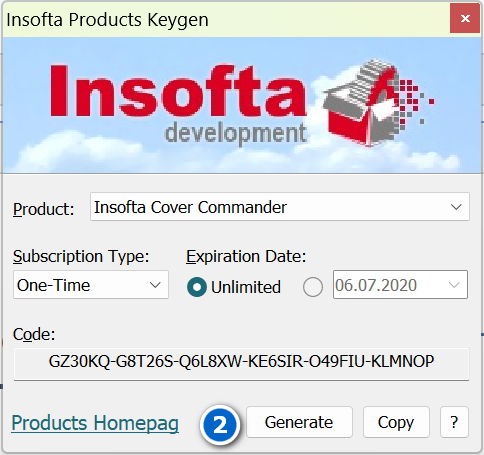Viewport: 484px width, 455px height.
Task: Click the red box Insofta logo icon
Action: [378, 103]
